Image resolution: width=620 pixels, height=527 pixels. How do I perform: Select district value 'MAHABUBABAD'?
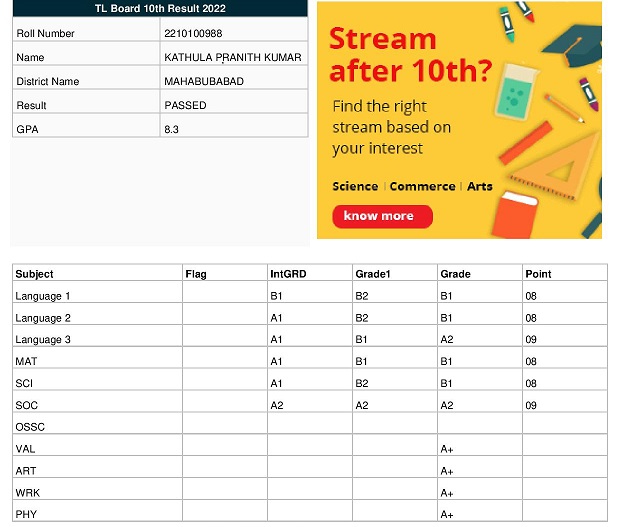(x=204, y=81)
